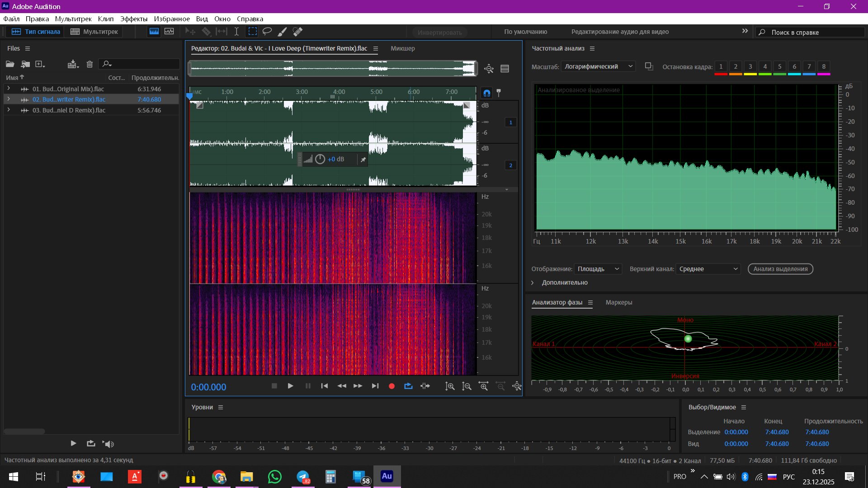Screen dimensions: 868x488
Task: Select the Marquee selection tool
Action: point(252,32)
